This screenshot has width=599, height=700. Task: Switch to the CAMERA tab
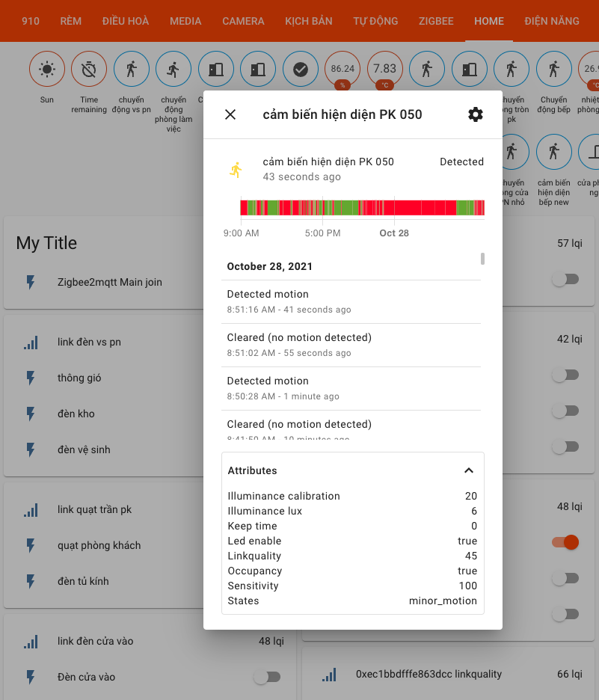pos(243,21)
